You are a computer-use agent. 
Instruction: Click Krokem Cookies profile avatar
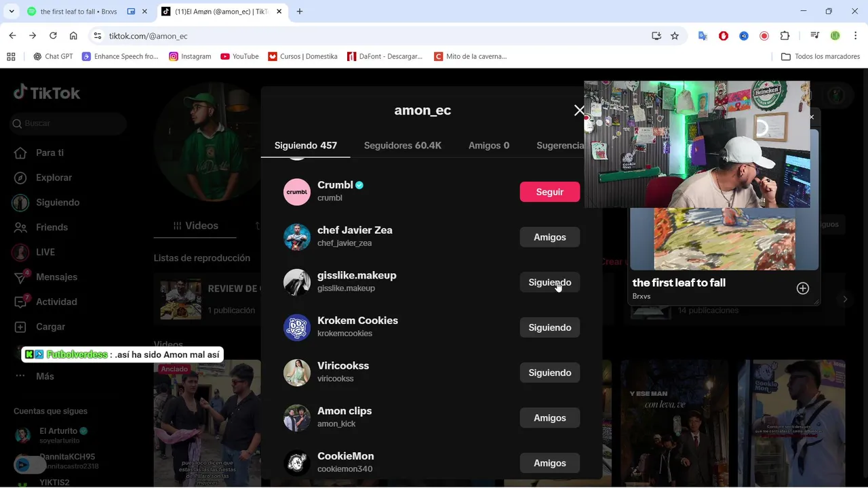coord(297,327)
